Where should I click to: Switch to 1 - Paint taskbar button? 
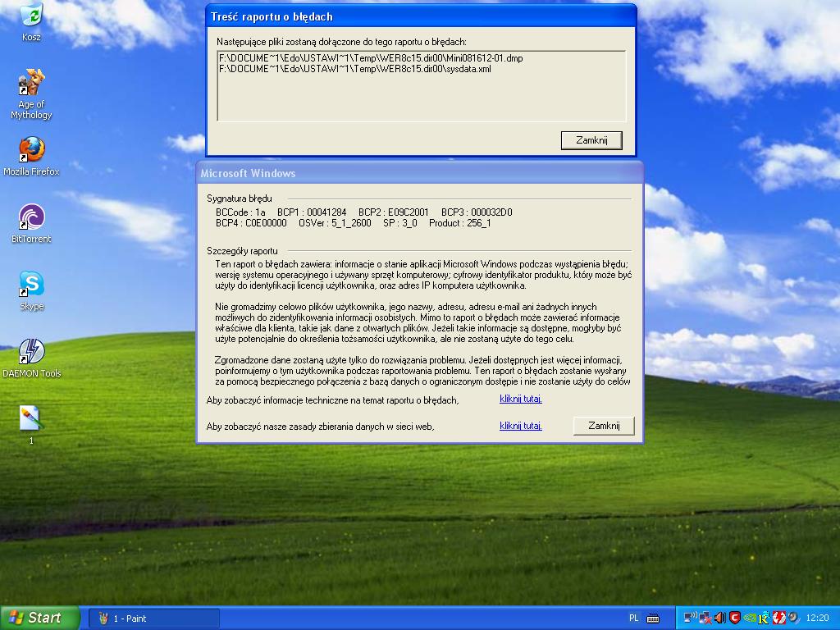(153, 619)
